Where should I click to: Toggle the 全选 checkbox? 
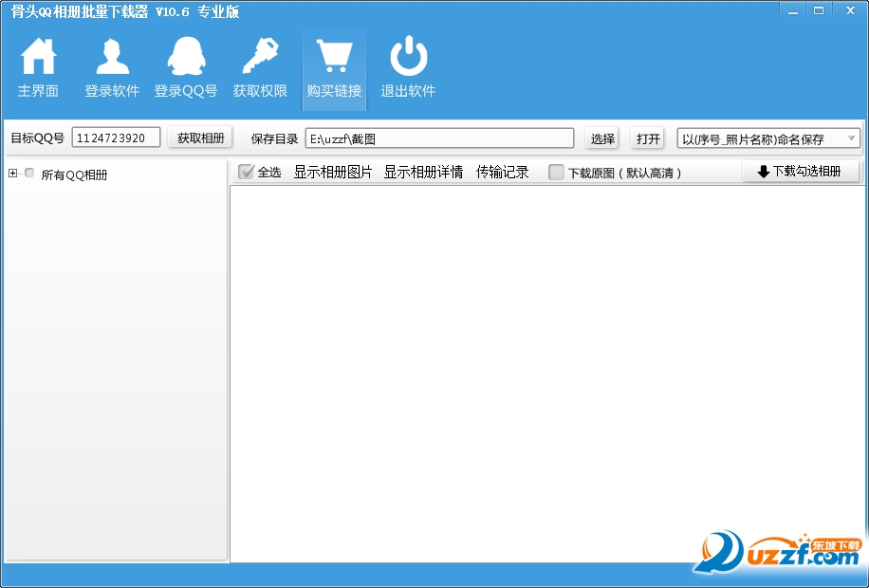[x=246, y=172]
